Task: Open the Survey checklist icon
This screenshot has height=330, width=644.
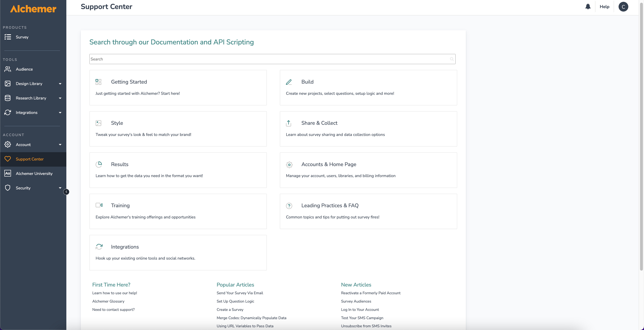Action: pyautogui.click(x=8, y=37)
